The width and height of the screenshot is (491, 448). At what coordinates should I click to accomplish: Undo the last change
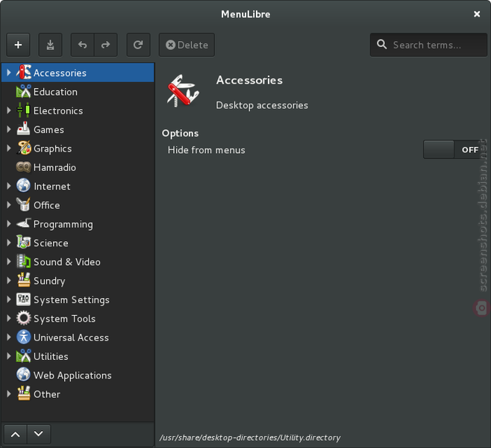point(82,45)
